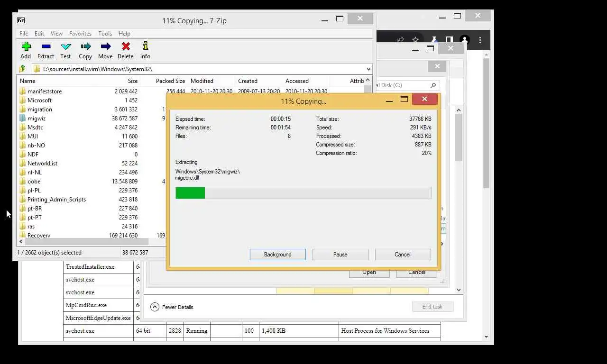
Task: Pause the copying operation
Action: [x=340, y=255]
